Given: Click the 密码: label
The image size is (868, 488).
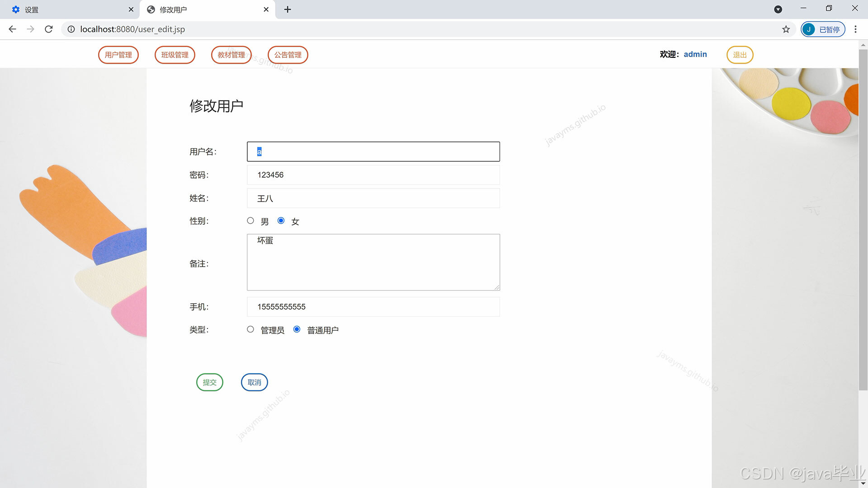Looking at the screenshot, I should click(x=199, y=175).
